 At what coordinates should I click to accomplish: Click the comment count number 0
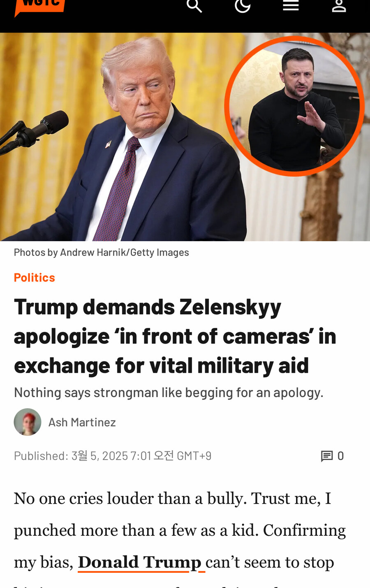340,456
